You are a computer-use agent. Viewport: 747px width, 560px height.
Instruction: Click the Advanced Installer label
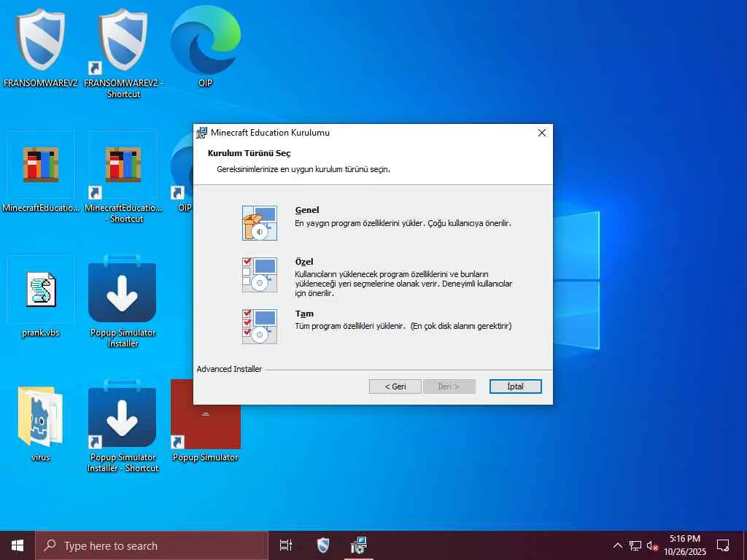pyautogui.click(x=229, y=369)
